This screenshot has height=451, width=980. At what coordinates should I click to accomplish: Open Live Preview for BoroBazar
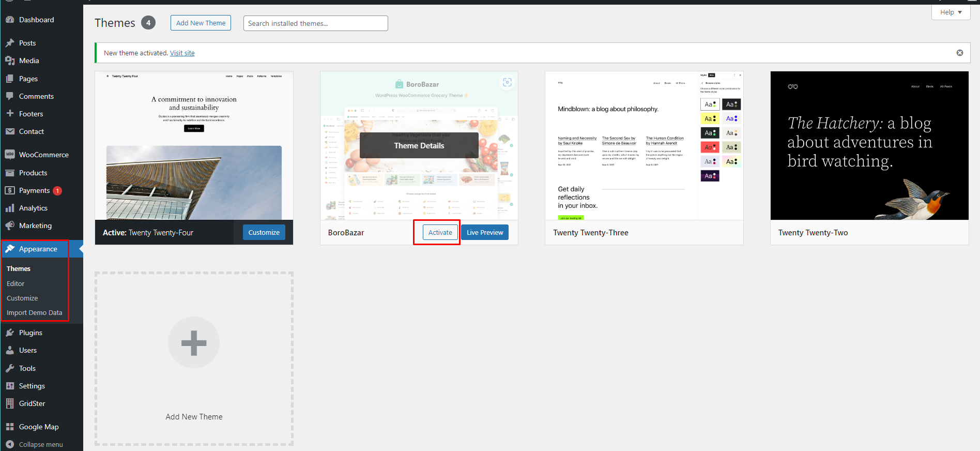(x=485, y=232)
